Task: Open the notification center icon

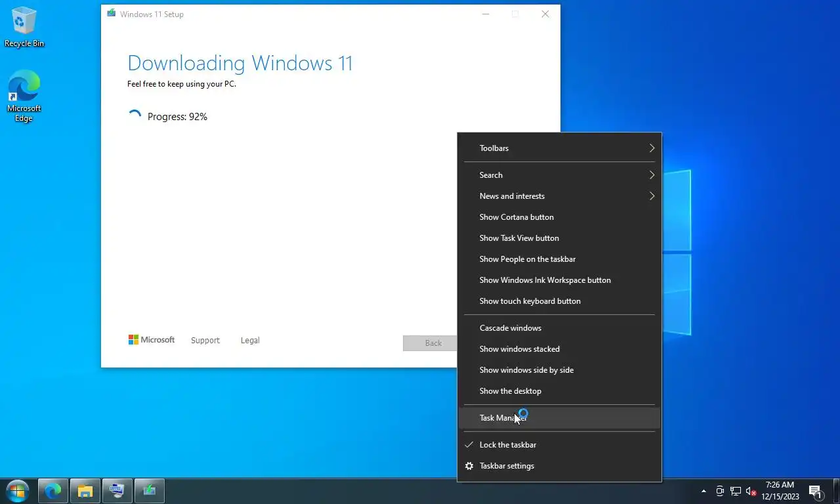Action: coord(816,491)
